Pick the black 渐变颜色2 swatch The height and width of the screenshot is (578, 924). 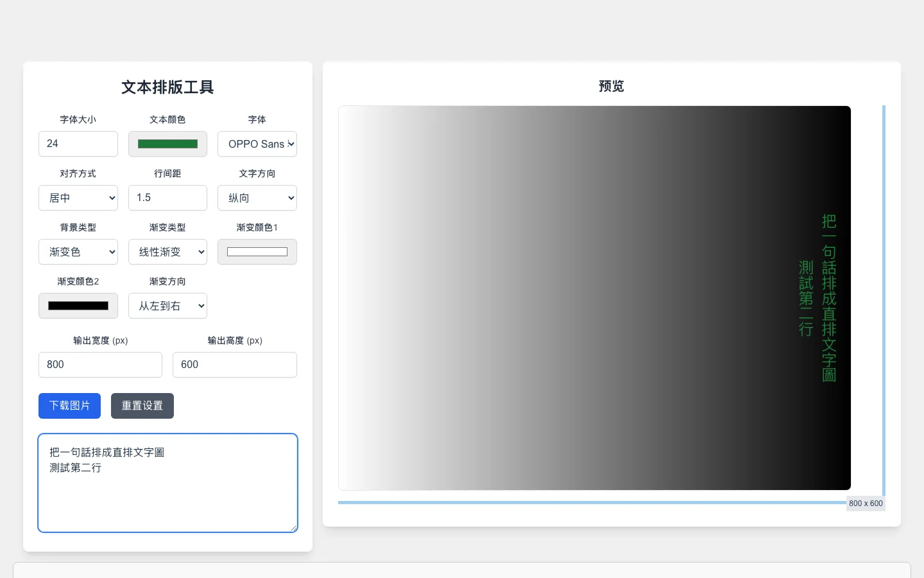[78, 306]
